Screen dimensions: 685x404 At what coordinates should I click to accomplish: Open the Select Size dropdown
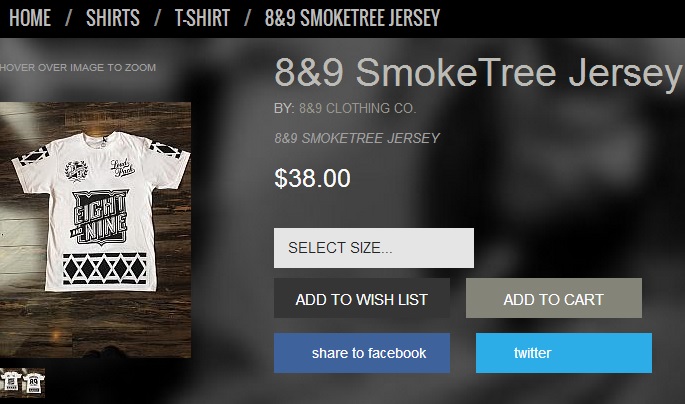(374, 248)
